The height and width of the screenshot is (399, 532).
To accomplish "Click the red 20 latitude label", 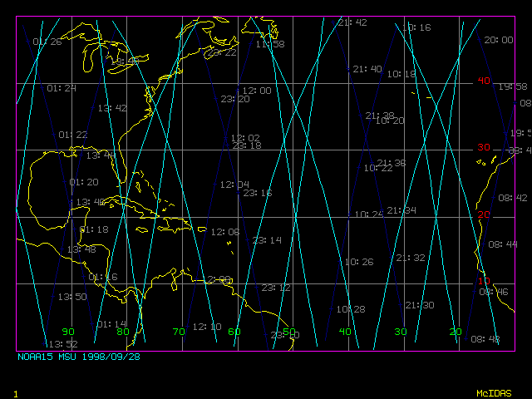I will click(484, 214).
